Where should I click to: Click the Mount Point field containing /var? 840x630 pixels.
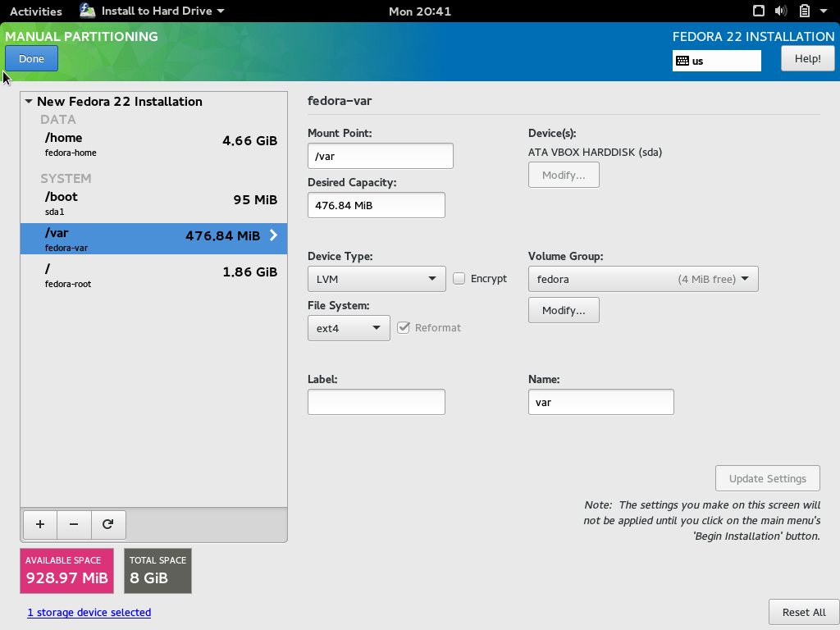coord(381,156)
